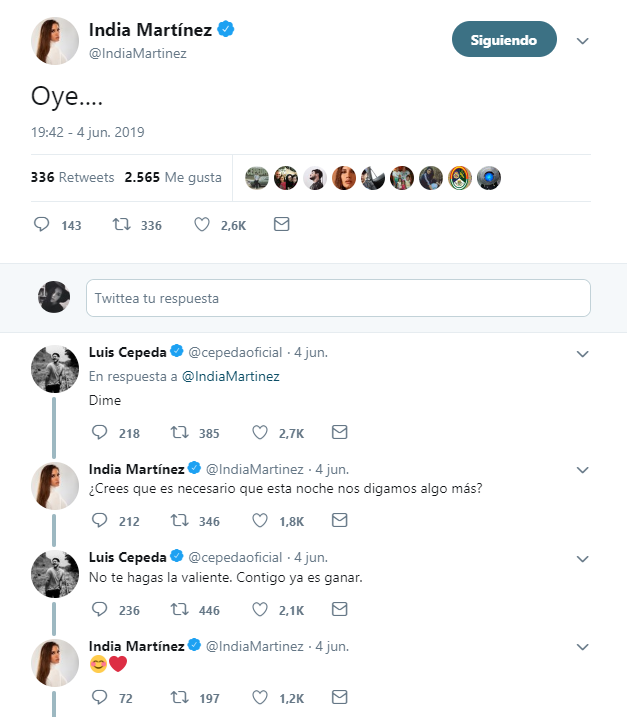The image size is (627, 717).
Task: Retweet Luis Cepeda's "Dime" reply
Action: (x=179, y=433)
